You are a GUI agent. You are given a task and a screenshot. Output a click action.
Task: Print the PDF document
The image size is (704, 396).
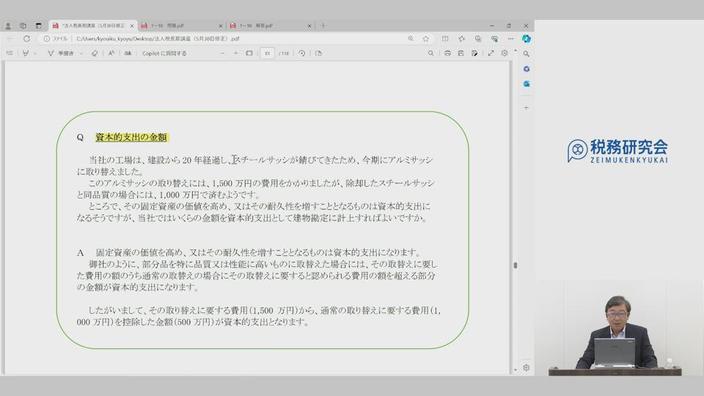[x=447, y=53]
